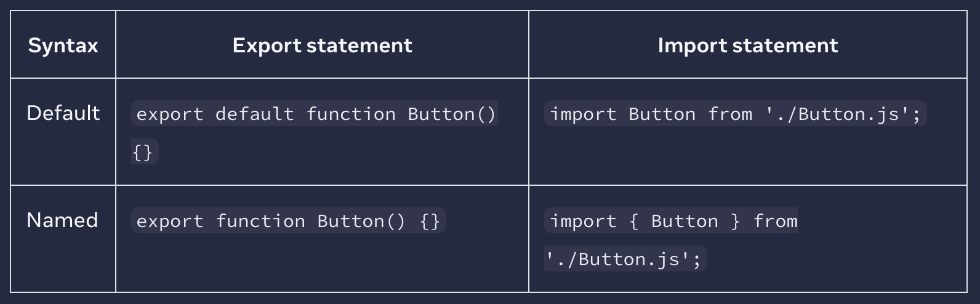The image size is (980, 304).
Task: Click the './Button.js'; line in Named import
Action: click(625, 259)
